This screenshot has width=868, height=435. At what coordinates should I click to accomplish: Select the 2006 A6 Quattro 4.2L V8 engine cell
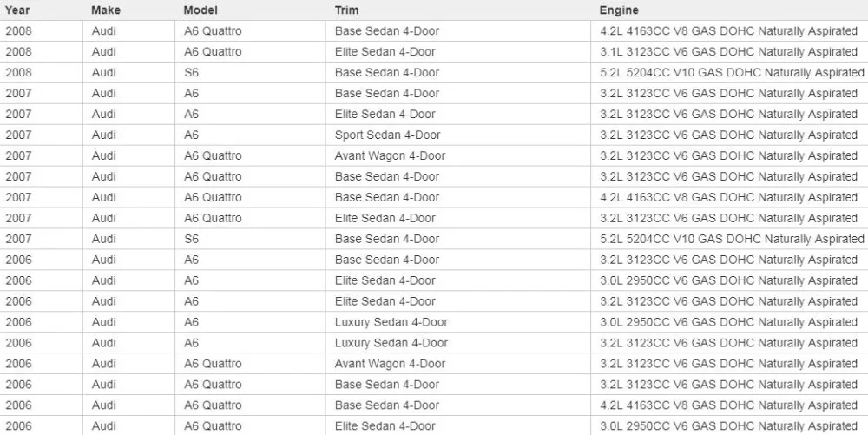click(728, 405)
